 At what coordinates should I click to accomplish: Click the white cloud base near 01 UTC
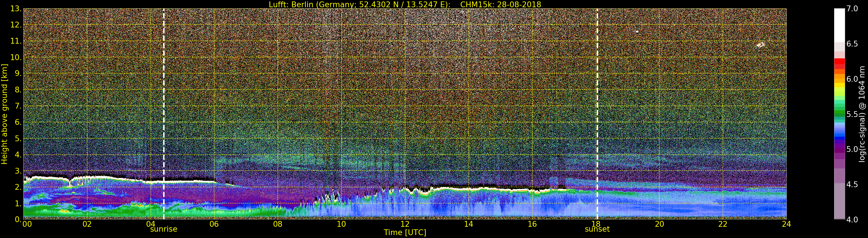[56, 177]
